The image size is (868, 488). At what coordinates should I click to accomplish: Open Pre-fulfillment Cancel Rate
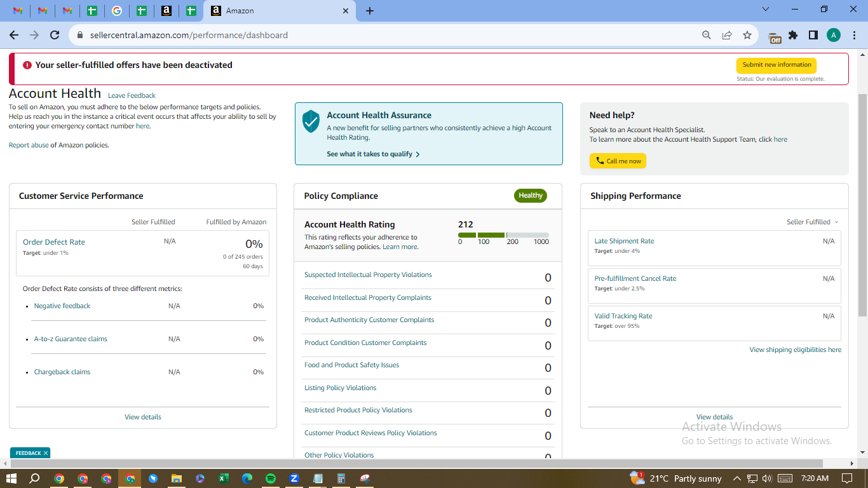tap(635, 278)
